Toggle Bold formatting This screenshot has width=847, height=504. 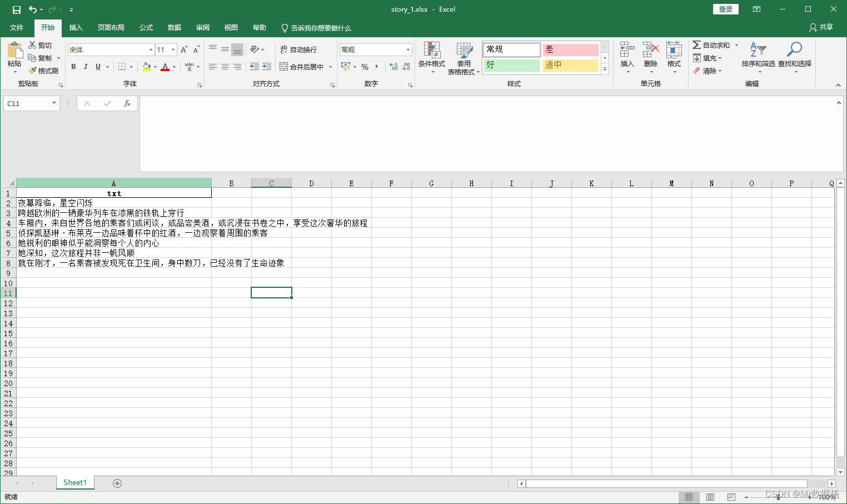coord(73,67)
